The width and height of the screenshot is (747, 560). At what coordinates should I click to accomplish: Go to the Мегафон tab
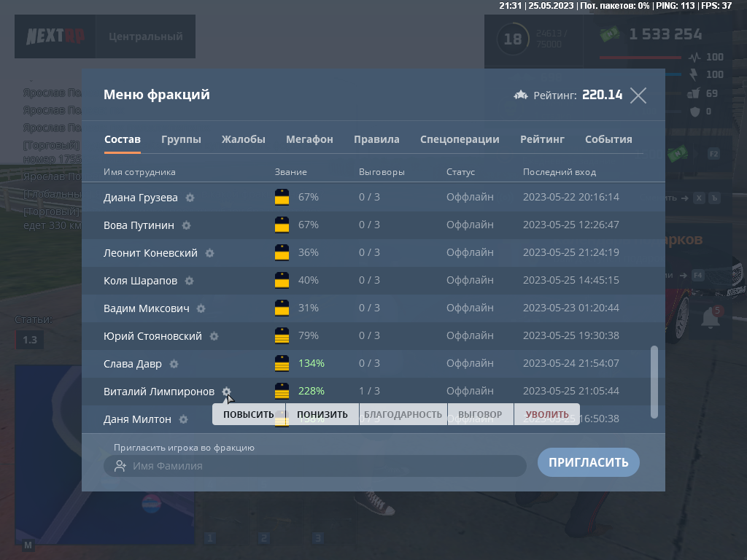(x=309, y=139)
